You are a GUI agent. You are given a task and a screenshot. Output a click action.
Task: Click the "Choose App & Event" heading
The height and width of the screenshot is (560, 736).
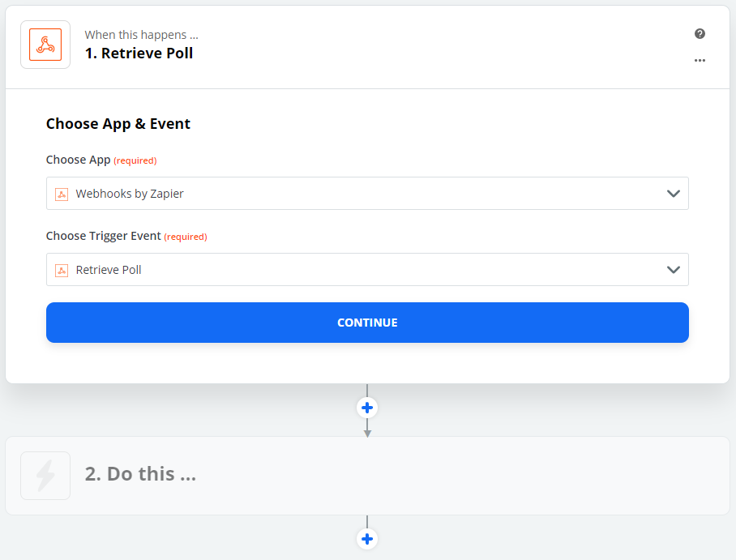coord(118,124)
